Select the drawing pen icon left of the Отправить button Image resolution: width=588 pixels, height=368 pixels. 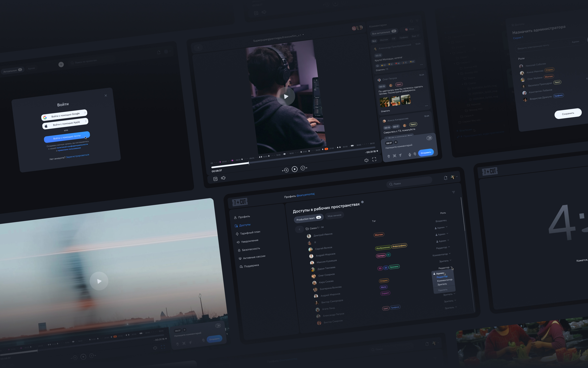(x=400, y=155)
